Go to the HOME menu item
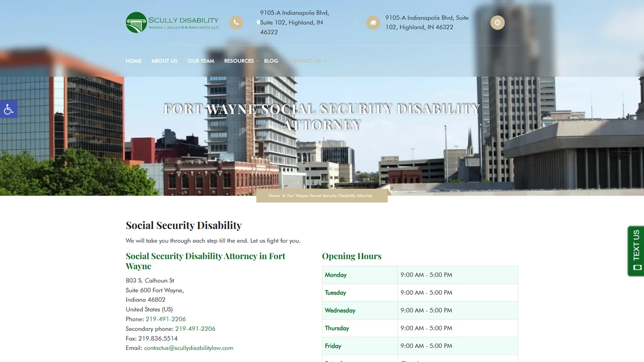This screenshot has width=644, height=362. point(133,61)
